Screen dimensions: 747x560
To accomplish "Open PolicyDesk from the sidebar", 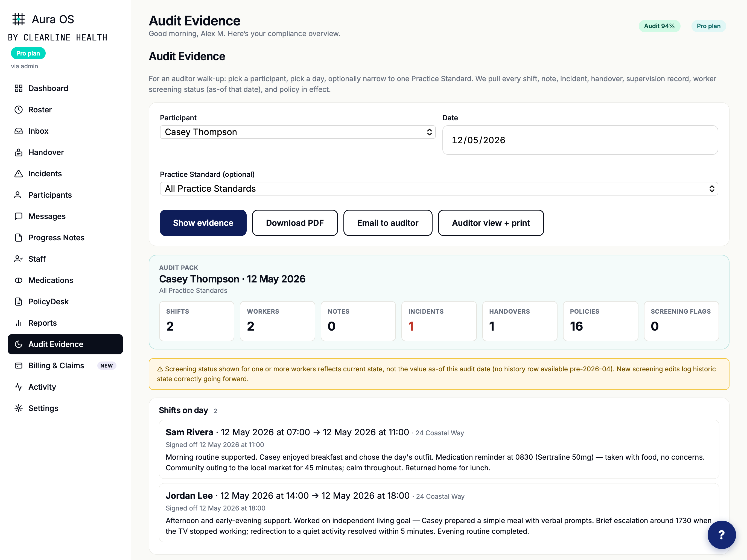I will point(65,302).
